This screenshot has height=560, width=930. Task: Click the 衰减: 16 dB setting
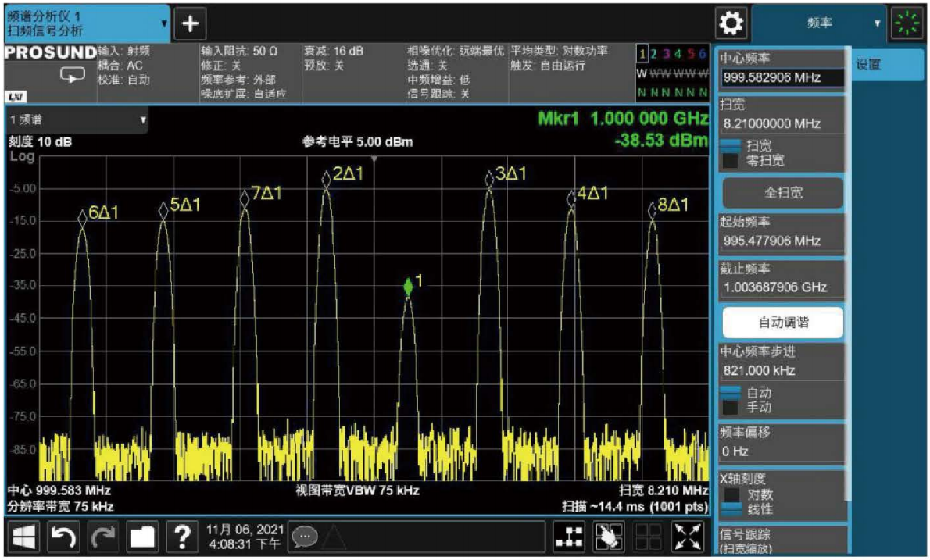pos(334,51)
